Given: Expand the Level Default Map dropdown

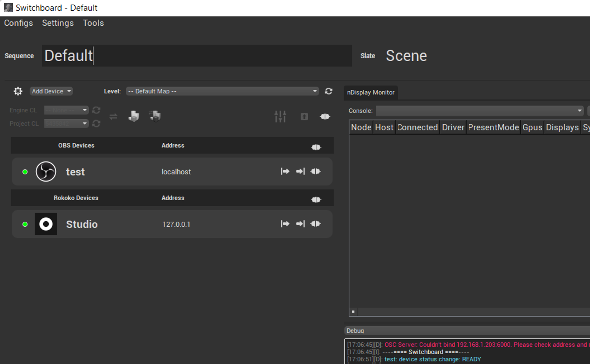Looking at the screenshot, I should point(222,91).
